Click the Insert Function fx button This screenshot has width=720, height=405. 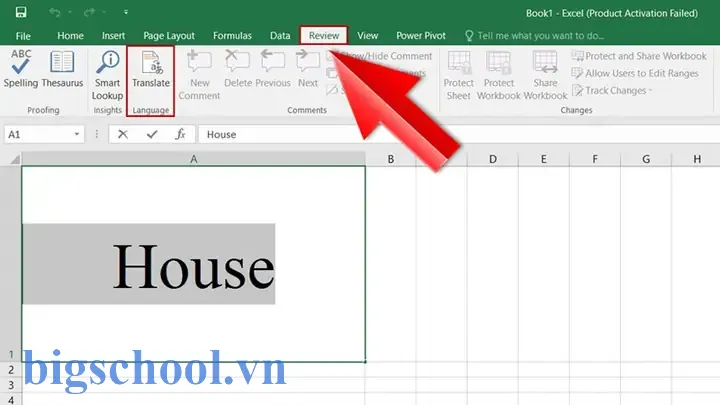coord(180,135)
